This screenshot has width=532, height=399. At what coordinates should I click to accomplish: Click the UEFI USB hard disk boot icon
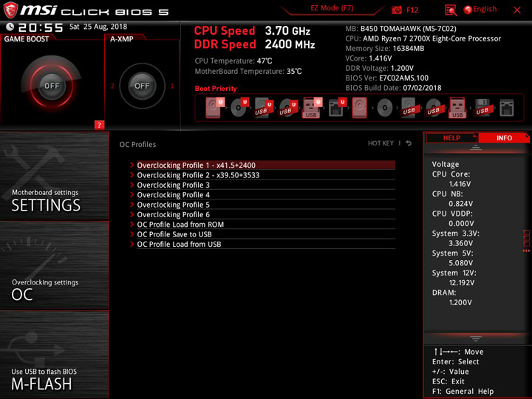click(x=263, y=108)
